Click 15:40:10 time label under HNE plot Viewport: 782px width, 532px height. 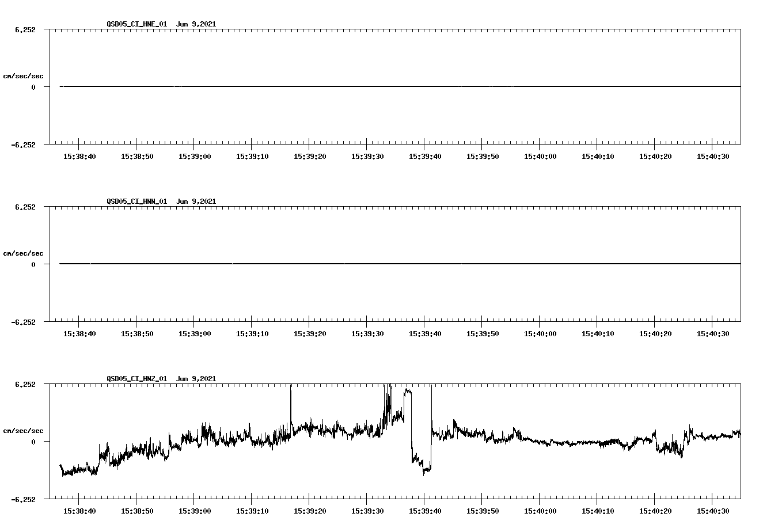click(598, 157)
